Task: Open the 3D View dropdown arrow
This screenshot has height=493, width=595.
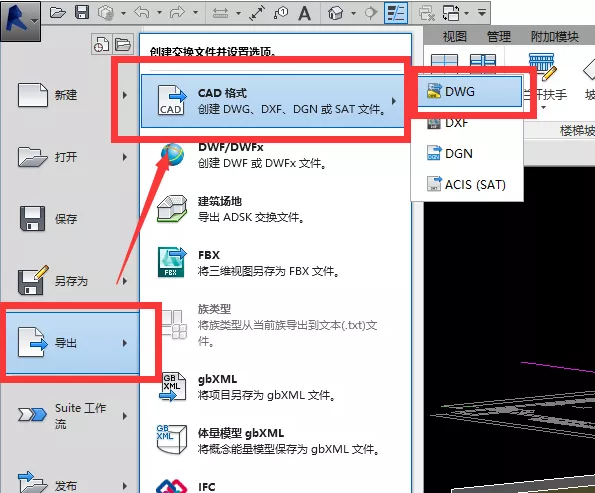Action: pos(353,14)
